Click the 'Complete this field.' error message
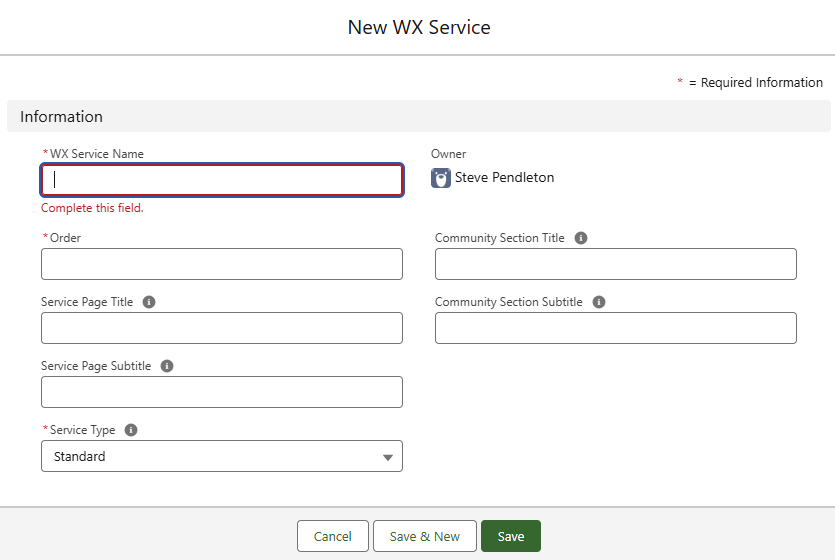The width and height of the screenshot is (835, 560). pyautogui.click(x=92, y=208)
